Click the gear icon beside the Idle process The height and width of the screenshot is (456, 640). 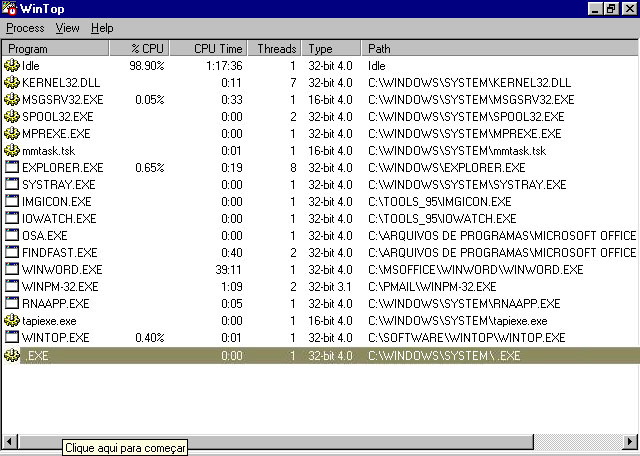(x=12, y=65)
